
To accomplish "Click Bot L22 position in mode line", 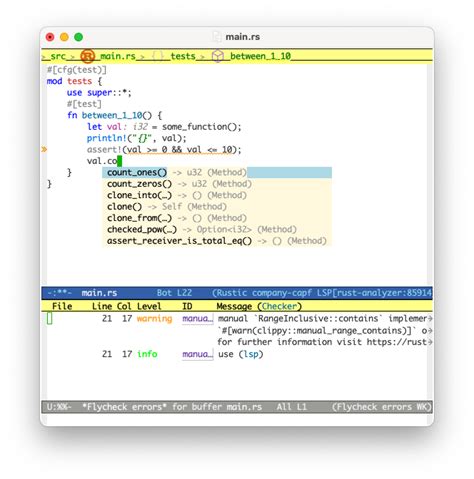I will coord(174,293).
